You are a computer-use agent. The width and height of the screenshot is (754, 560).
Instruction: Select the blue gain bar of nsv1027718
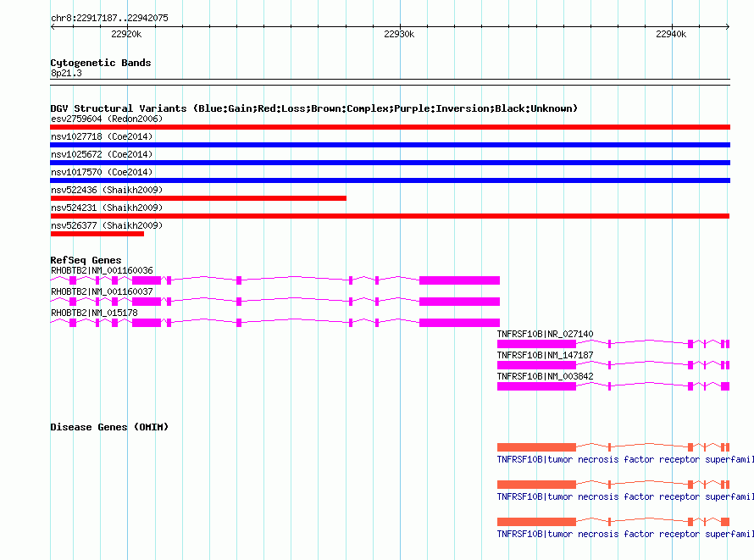click(390, 145)
